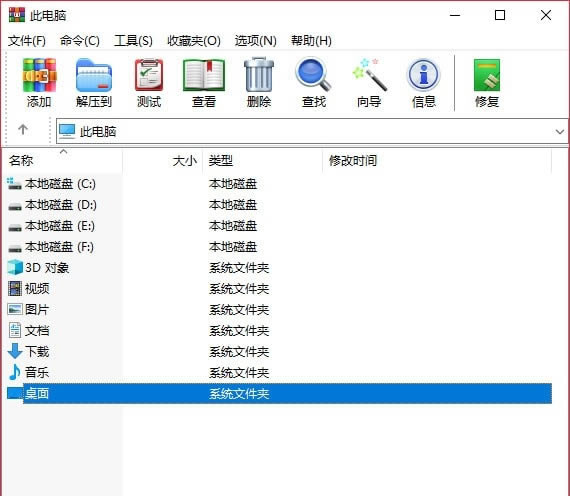This screenshot has height=496, width=570.
Task: Select the 视频 film strip icon
Action: (15, 289)
